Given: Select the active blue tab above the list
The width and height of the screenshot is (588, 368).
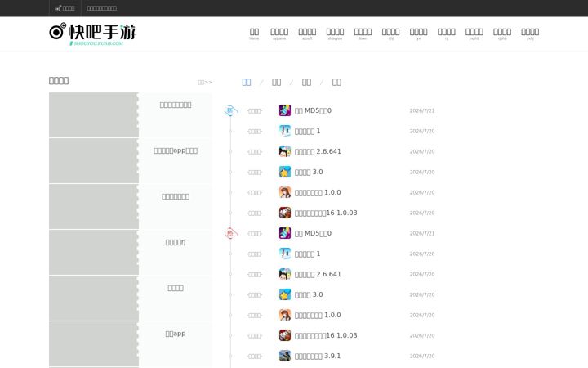Looking at the screenshot, I should (247, 82).
